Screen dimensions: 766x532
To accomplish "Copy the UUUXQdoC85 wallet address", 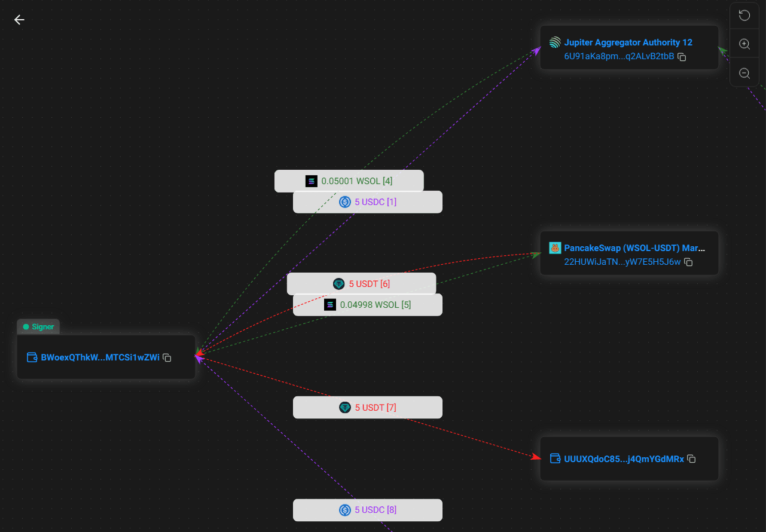I will click(x=691, y=459).
